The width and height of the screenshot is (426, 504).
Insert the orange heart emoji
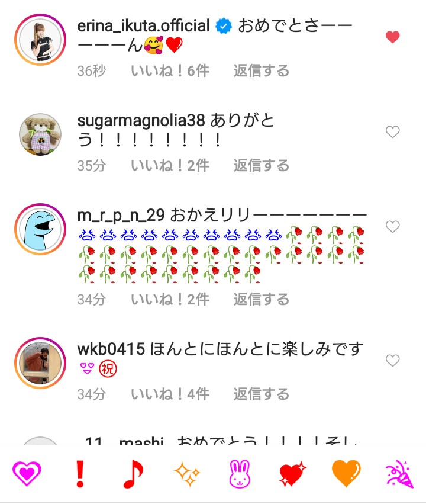pos(346,474)
